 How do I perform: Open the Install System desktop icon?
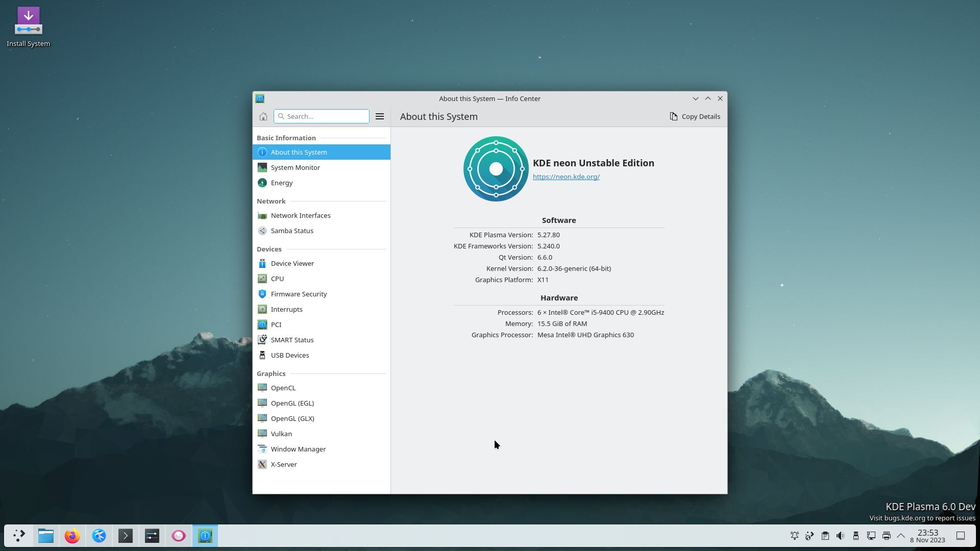[29, 28]
